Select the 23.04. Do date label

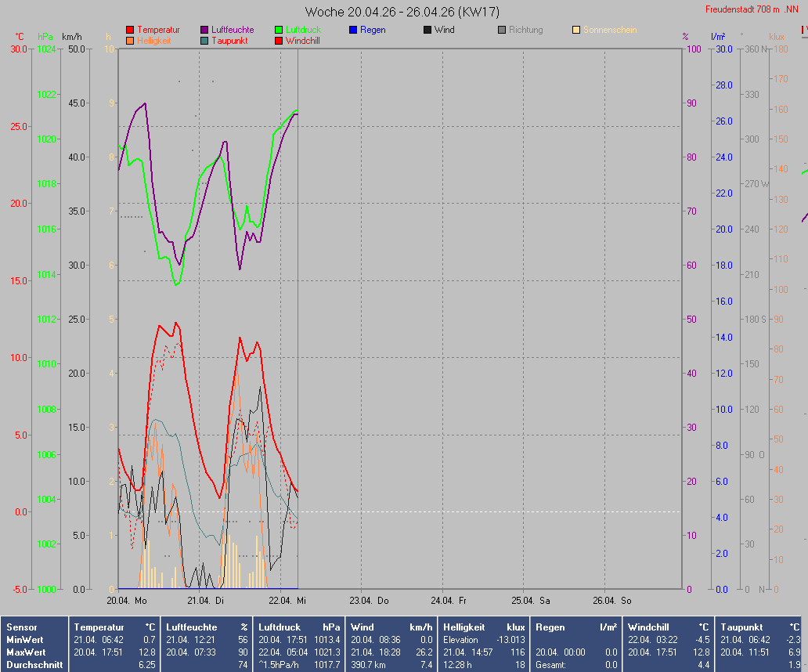[x=369, y=601]
